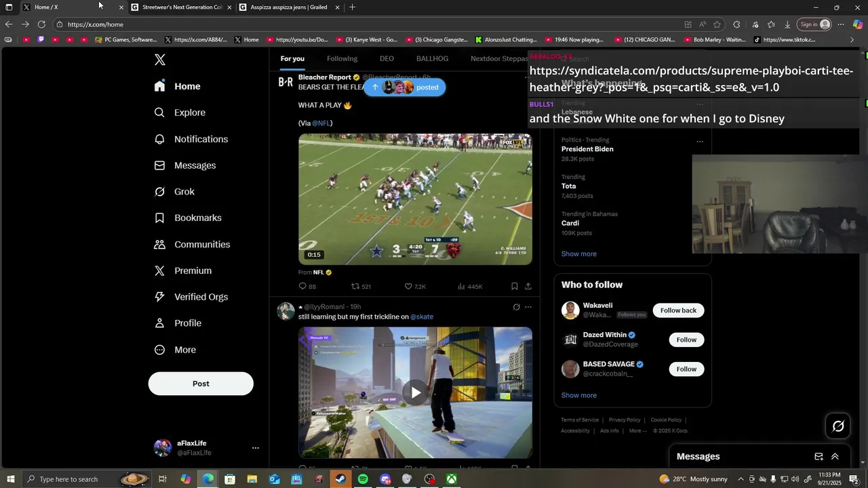Go to Communities in the sidebar
This screenshot has width=868, height=488.
tap(192, 244)
